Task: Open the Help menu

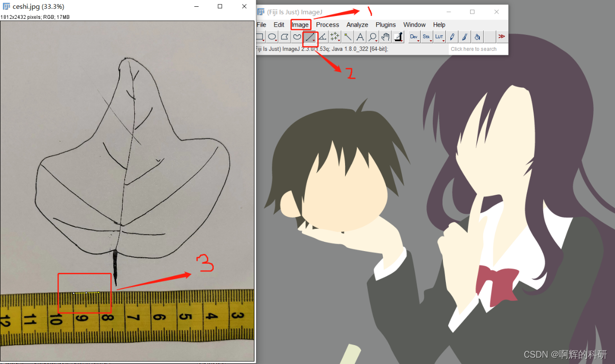Action: 439,25
